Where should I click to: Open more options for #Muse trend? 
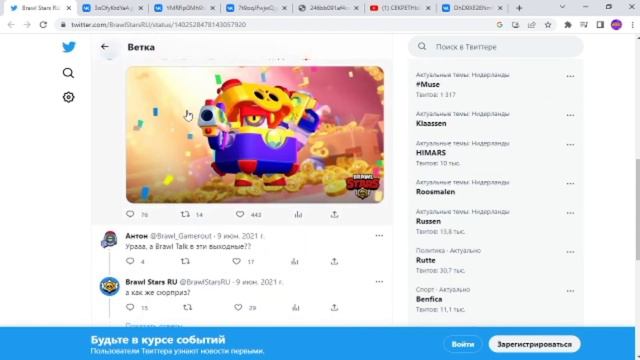point(570,76)
